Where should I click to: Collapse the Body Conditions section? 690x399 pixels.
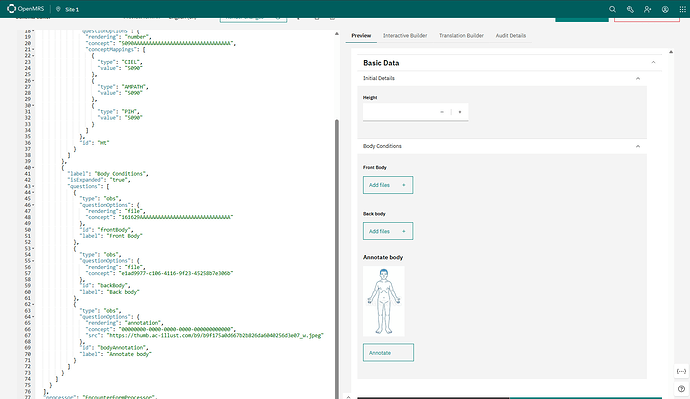638,146
